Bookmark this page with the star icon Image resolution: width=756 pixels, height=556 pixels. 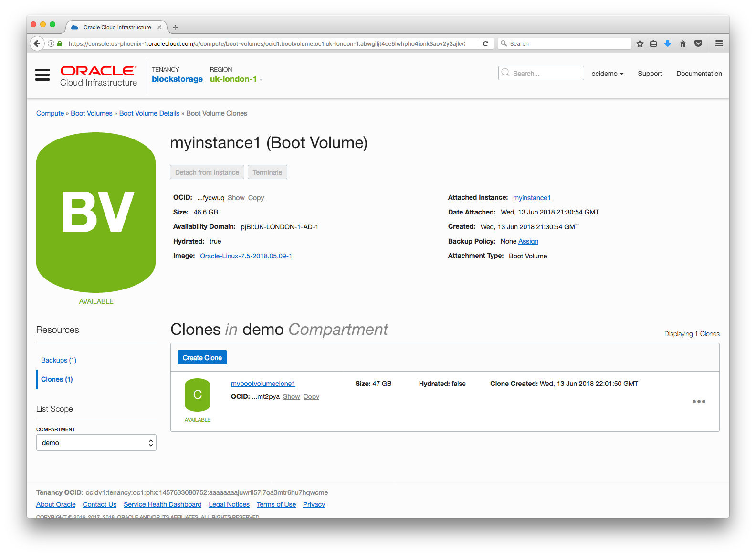coord(640,43)
